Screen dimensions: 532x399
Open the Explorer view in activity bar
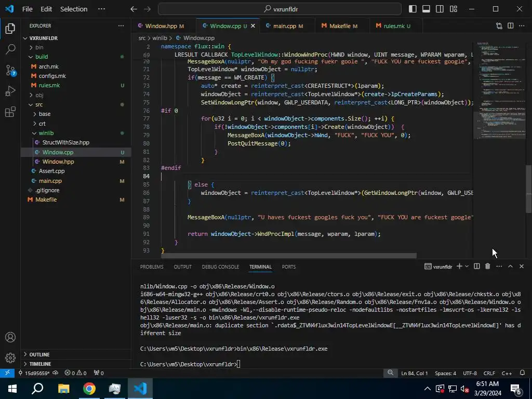click(10, 29)
